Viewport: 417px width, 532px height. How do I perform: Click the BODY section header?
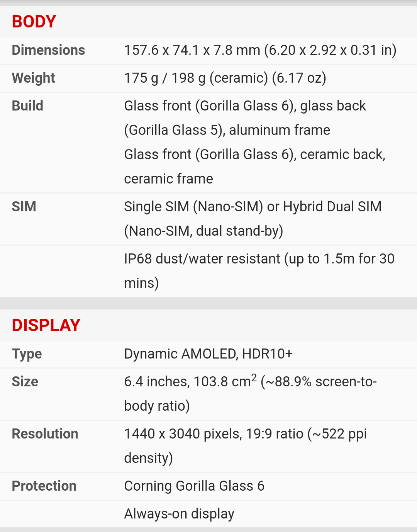(x=34, y=22)
